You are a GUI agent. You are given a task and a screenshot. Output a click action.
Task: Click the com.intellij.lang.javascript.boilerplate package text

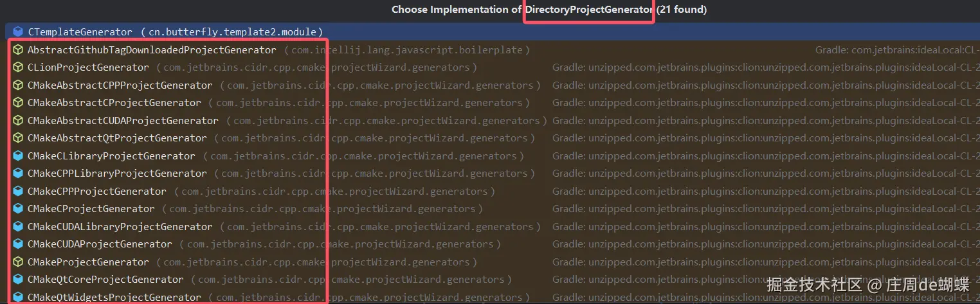pyautogui.click(x=411, y=49)
